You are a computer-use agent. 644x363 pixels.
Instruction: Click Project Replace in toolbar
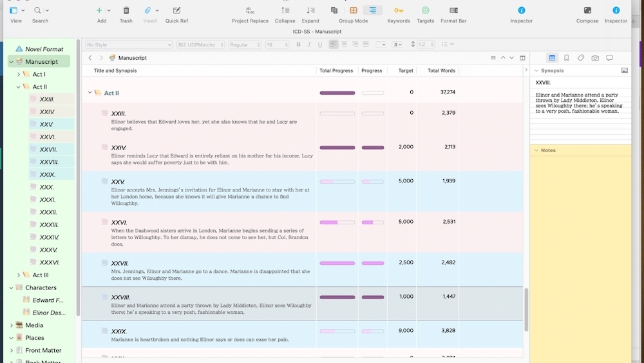coord(250,10)
